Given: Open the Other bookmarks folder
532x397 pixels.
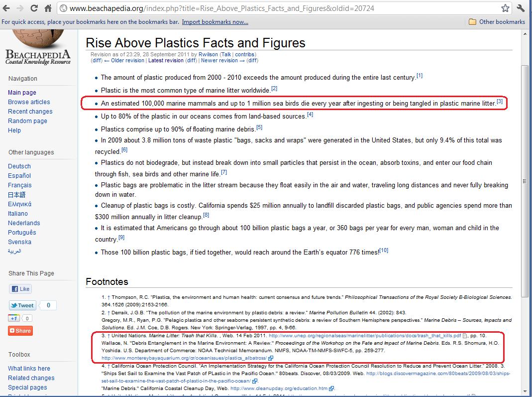Looking at the screenshot, I should (x=497, y=22).
